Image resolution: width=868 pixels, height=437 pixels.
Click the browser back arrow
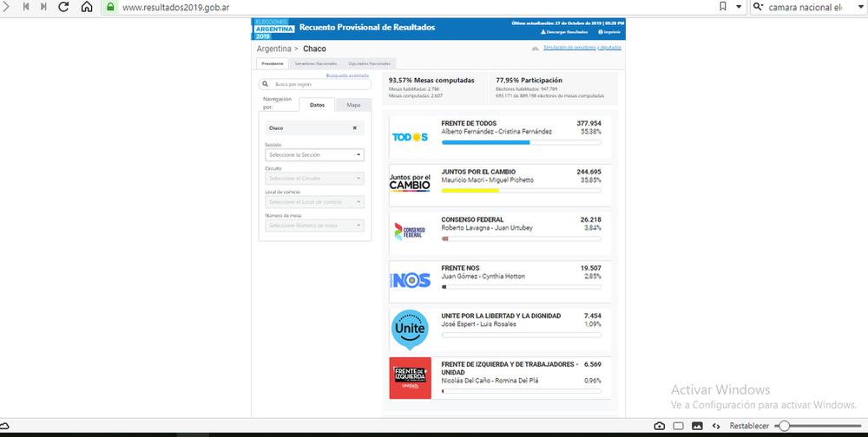pyautogui.click(x=9, y=7)
